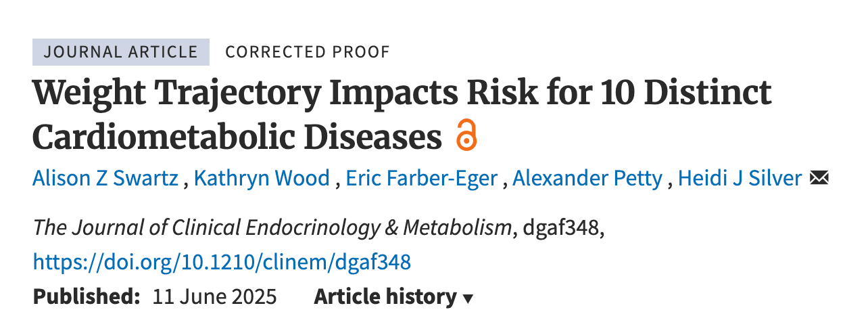Click the journal name in italics

(272, 228)
